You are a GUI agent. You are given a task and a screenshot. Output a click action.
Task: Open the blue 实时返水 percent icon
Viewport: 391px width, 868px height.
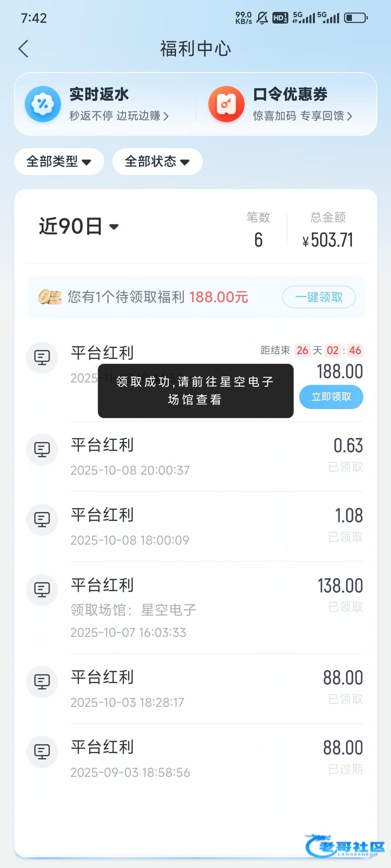click(43, 104)
